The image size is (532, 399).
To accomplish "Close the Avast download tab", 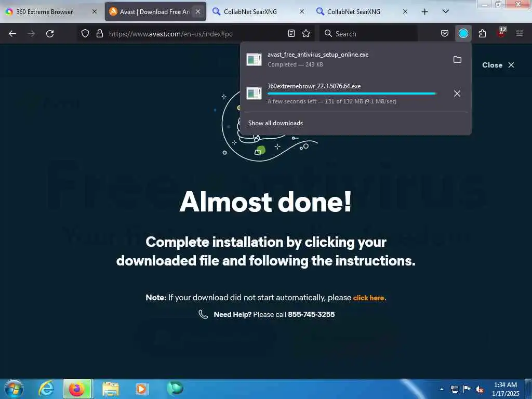I will pos(198,11).
